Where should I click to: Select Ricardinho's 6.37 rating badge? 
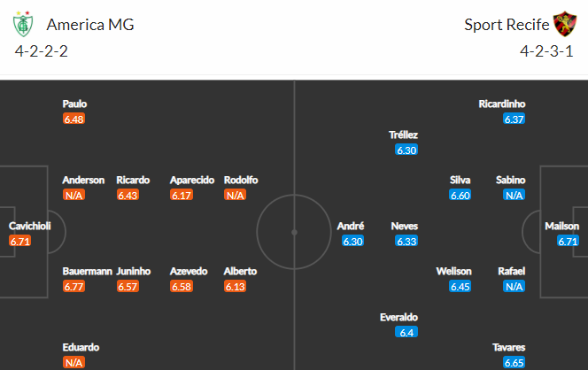[x=514, y=119]
